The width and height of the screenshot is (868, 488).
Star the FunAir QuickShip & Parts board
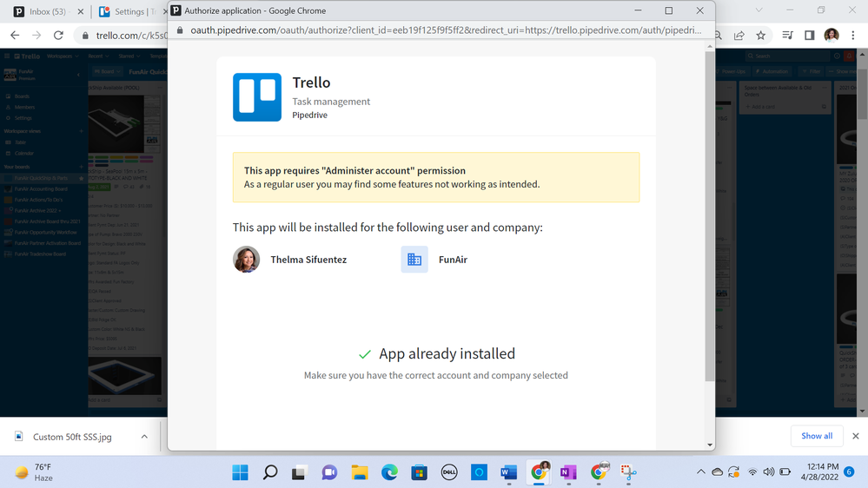[x=82, y=178]
